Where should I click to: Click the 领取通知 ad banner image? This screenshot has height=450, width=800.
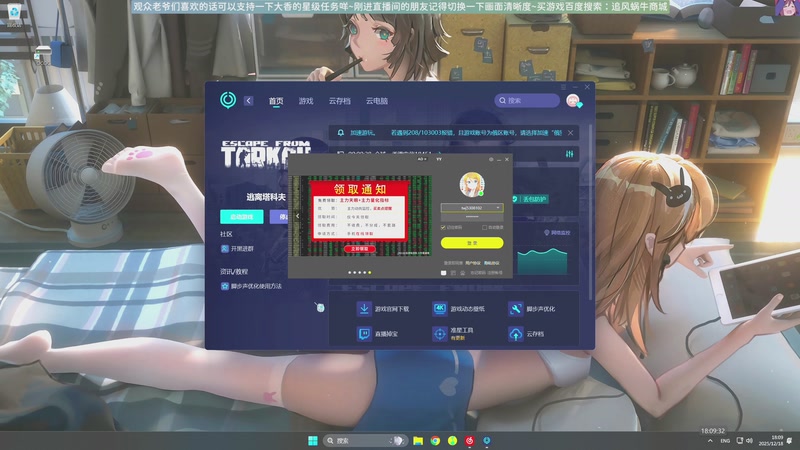360,216
